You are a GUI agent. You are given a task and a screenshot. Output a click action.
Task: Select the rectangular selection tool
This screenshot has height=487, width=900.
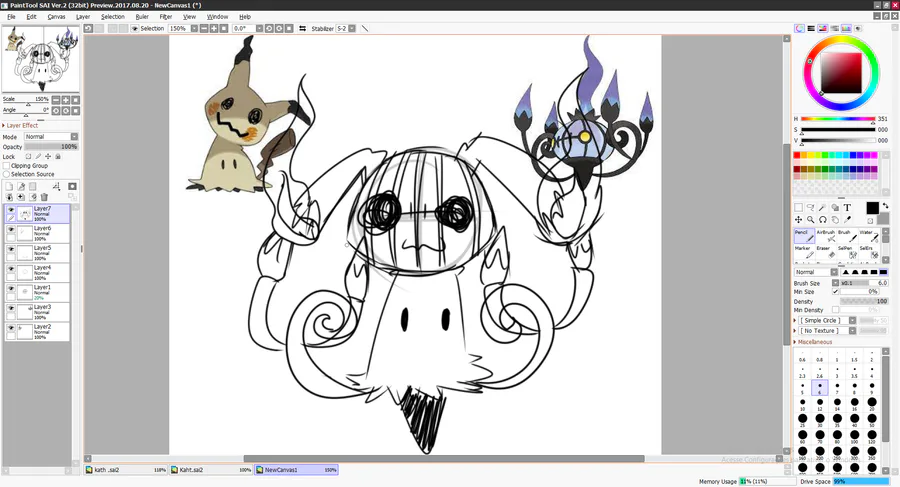click(x=798, y=207)
